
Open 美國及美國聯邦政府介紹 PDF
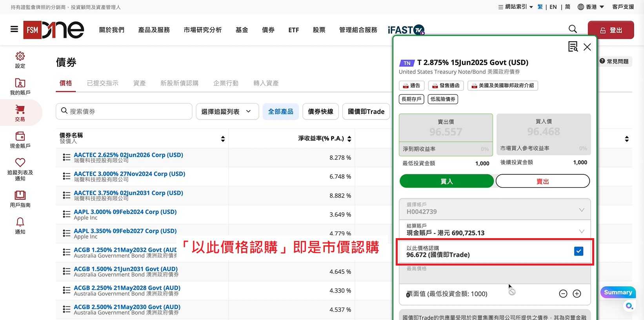tap(502, 86)
